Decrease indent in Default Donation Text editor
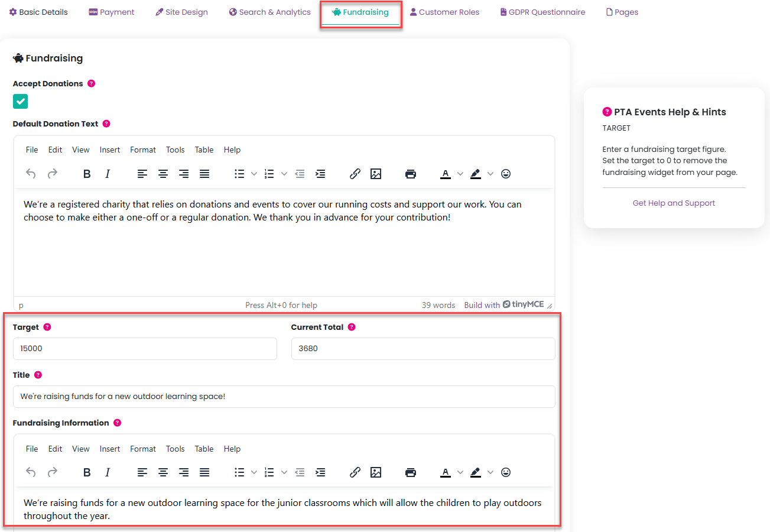This screenshot has height=532, width=770. point(300,174)
